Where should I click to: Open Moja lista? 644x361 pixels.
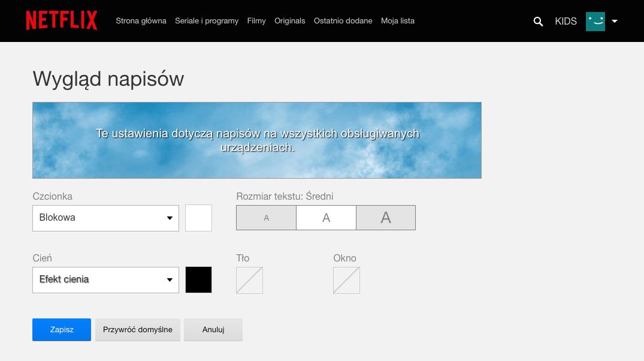tap(398, 21)
